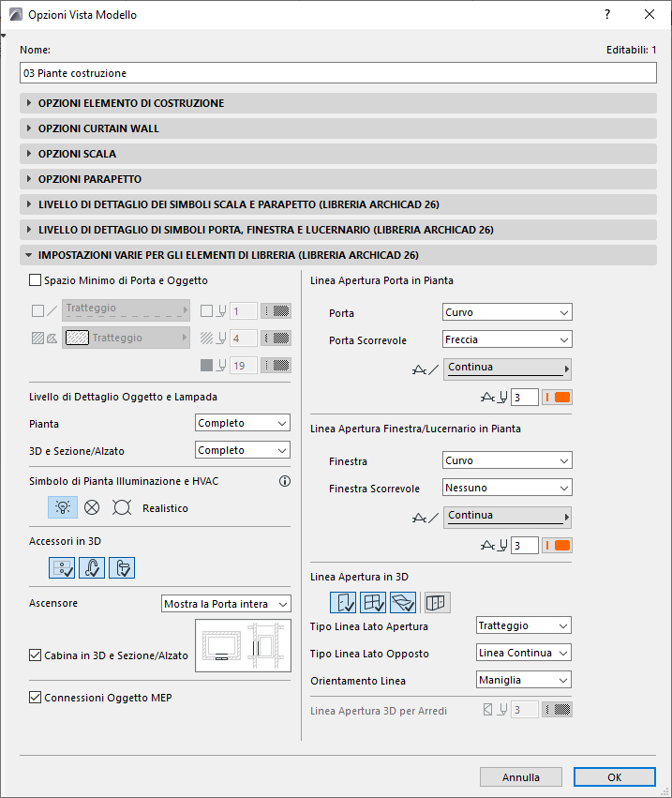The image size is (672, 798).
Task: Open the Finestra Scorrevole Nessuno dropdown
Action: (x=507, y=488)
